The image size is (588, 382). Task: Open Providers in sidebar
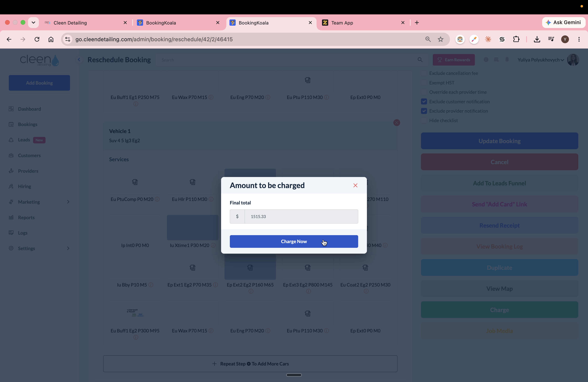[x=28, y=171]
